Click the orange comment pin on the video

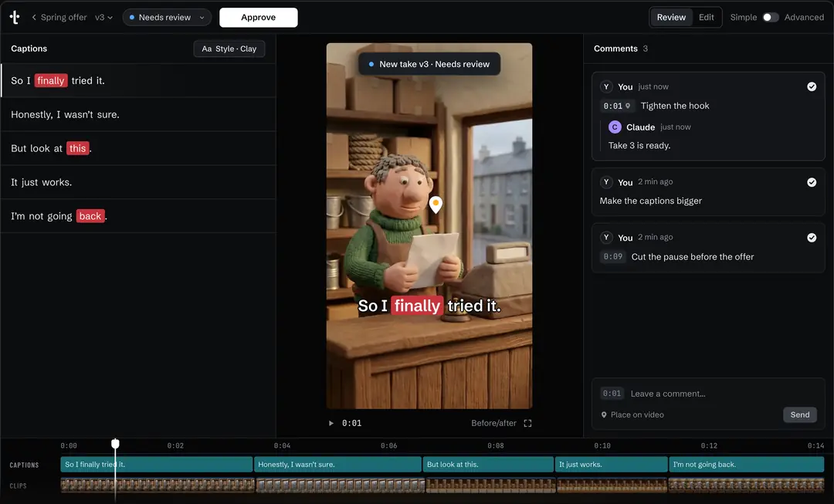(x=436, y=205)
